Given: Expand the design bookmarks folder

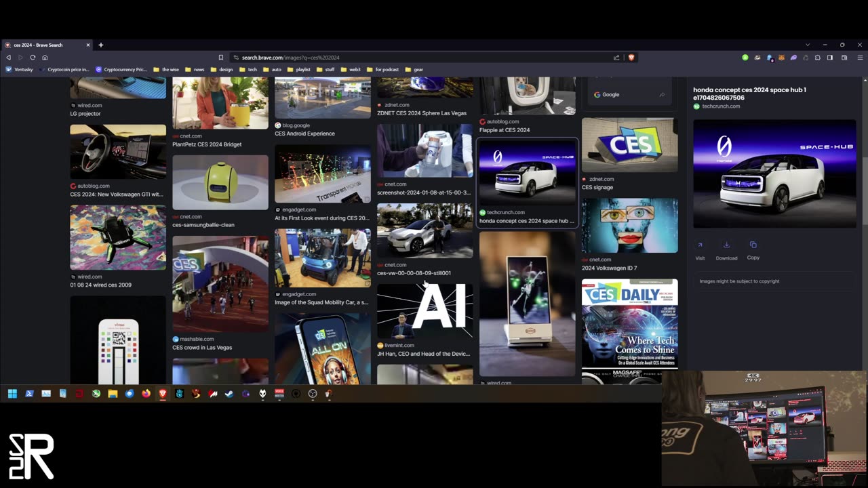Looking at the screenshot, I should click(x=221, y=69).
